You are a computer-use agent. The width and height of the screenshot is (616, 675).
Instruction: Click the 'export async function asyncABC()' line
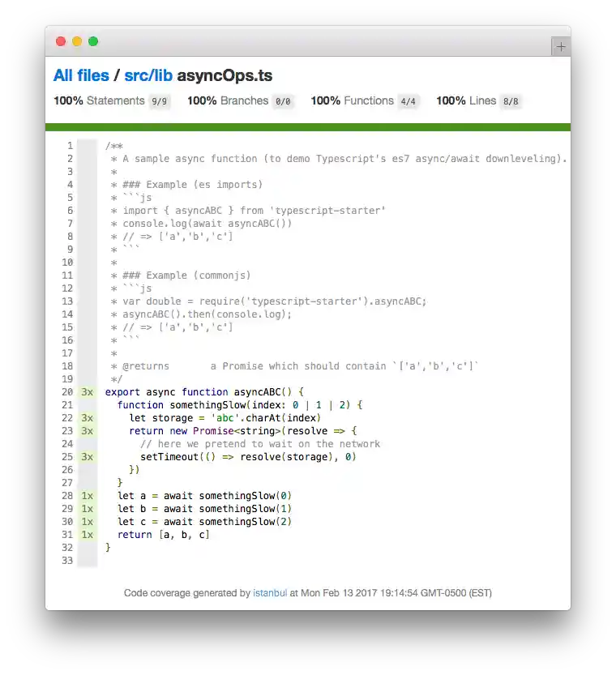pyautogui.click(x=204, y=392)
